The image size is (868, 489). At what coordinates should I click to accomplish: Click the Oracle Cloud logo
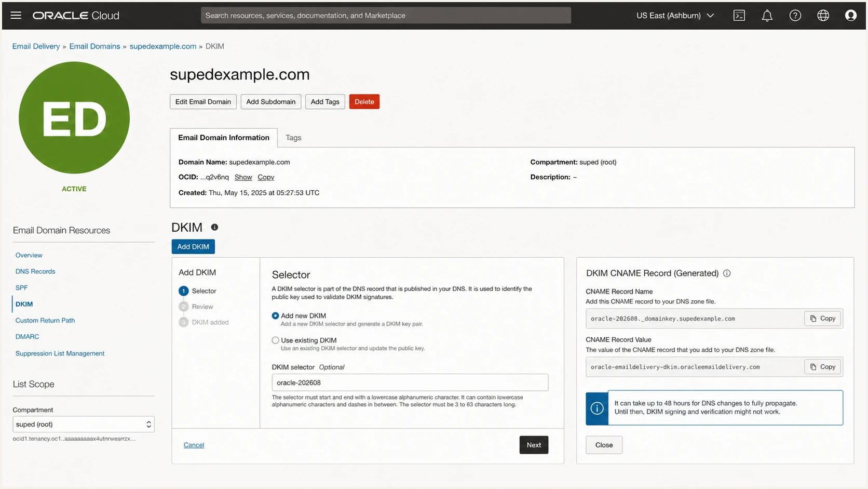(76, 16)
